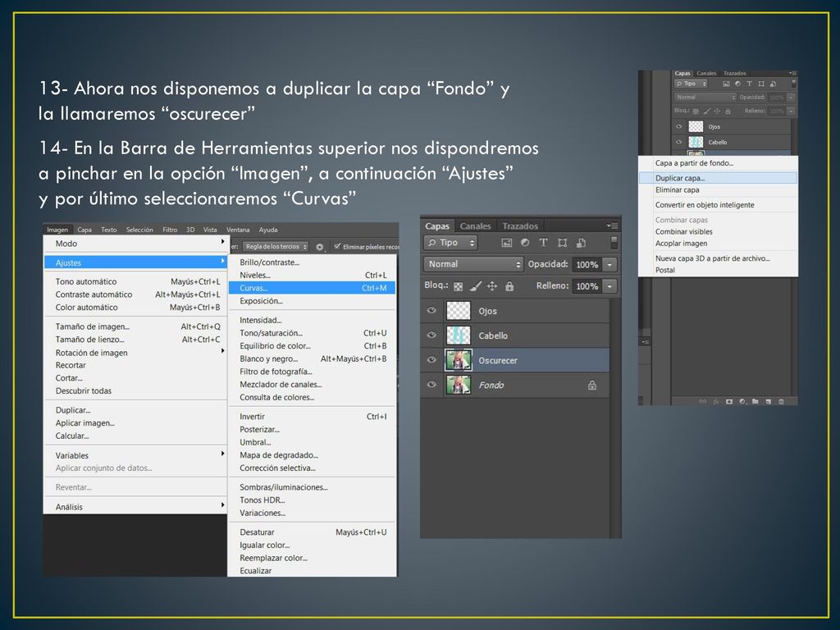This screenshot has height=630, width=840.
Task: Uncheck the 'Eliminar píxeles' checkbox in the options bar
Action: tap(337, 246)
